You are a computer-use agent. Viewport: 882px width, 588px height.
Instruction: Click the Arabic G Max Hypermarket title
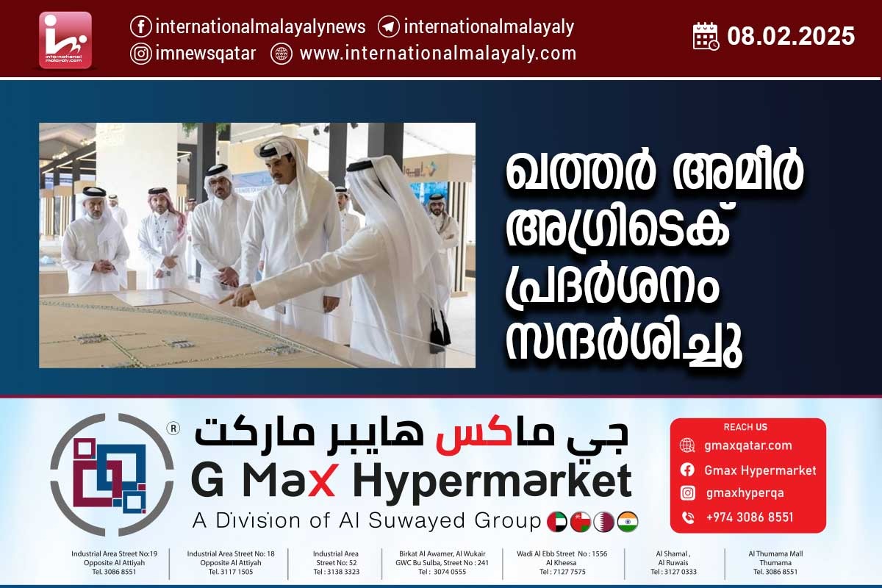point(412,434)
